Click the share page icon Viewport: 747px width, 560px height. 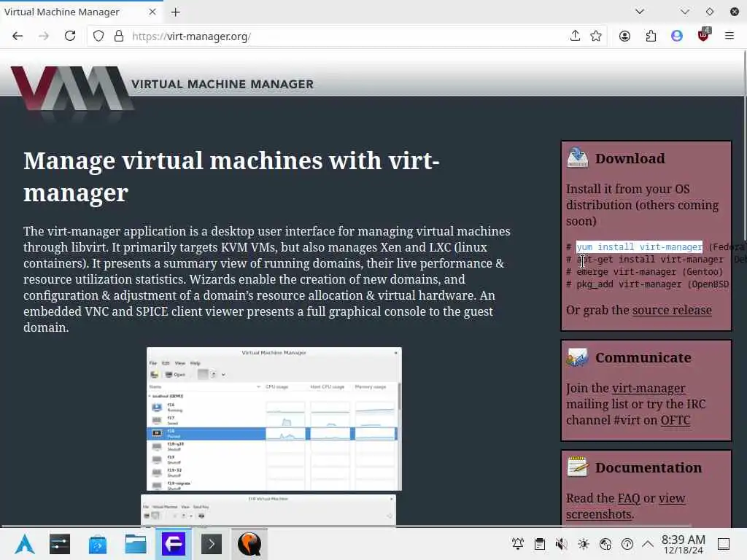tap(575, 36)
